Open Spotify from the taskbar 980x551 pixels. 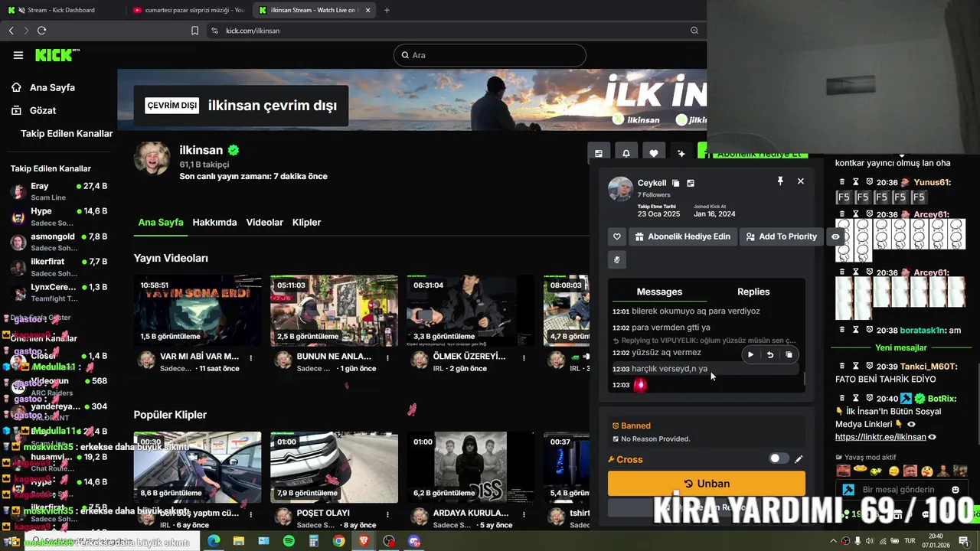click(x=289, y=541)
